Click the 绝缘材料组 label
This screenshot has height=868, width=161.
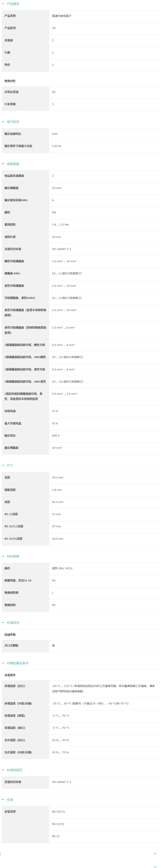[11, 593]
